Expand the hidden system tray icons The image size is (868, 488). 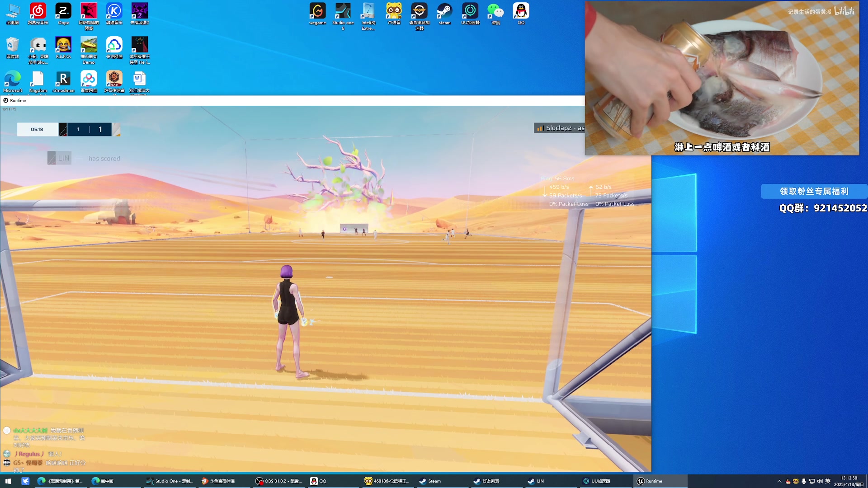779,481
